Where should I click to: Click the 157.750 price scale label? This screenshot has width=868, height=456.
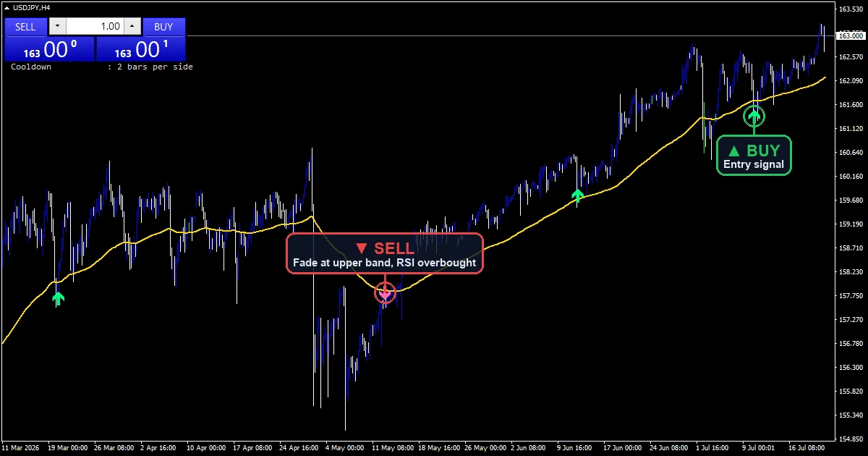pos(850,296)
